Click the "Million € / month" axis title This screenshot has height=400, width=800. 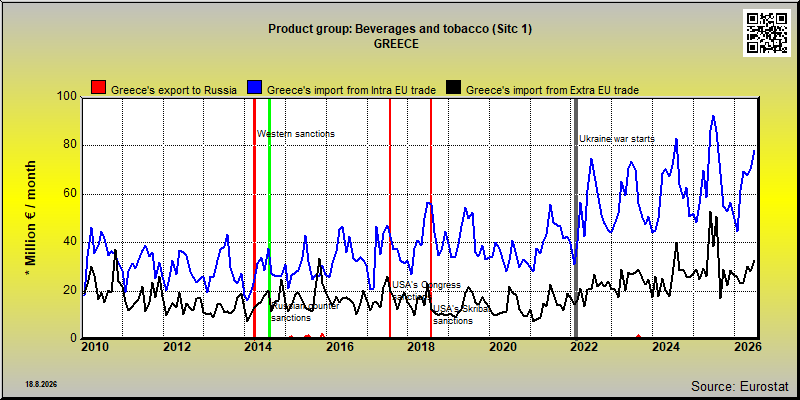pos(30,218)
